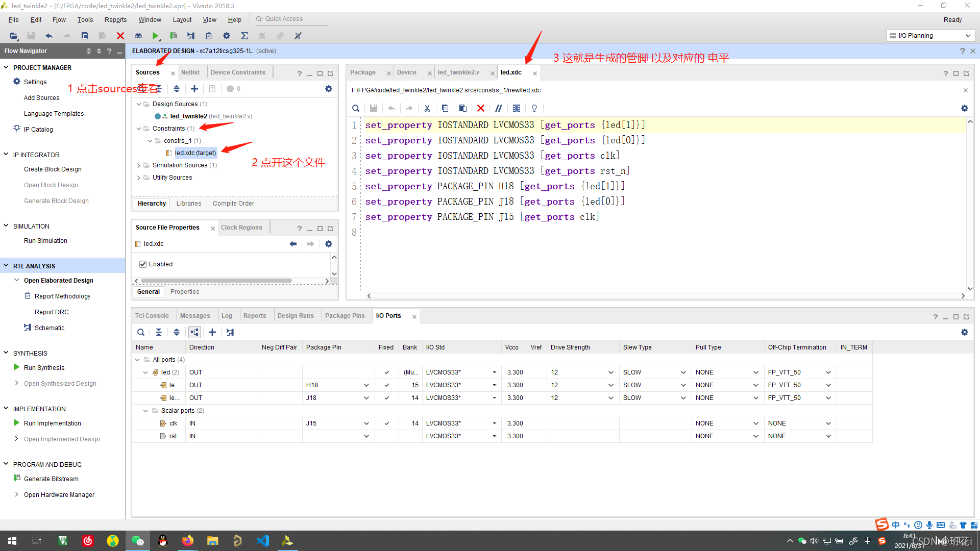Open the Reports menu
Screen dimensions: 980x551
115,19
